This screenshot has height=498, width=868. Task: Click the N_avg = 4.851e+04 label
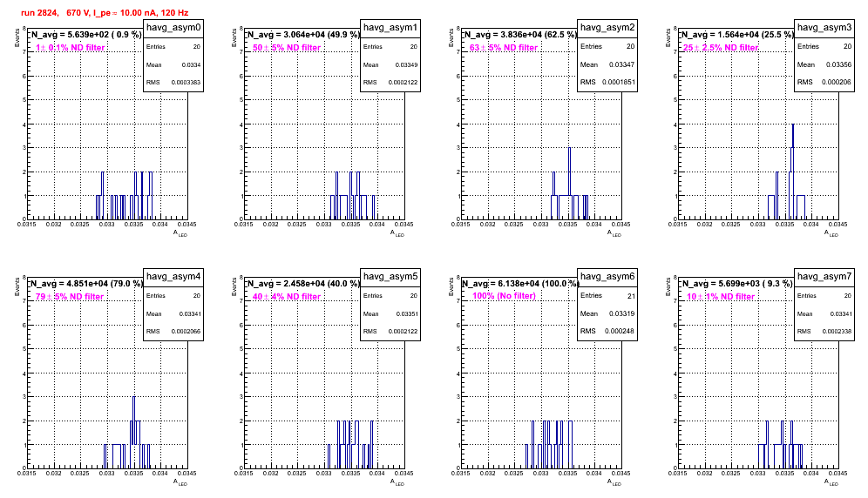pos(86,283)
